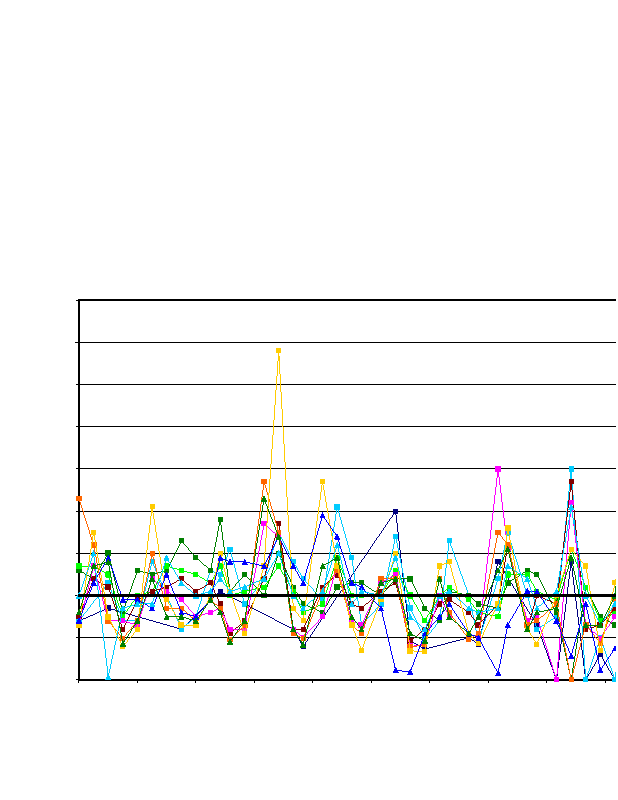The image size is (618, 800).
Task: Click the orange peak marker left of yellow spike
Action: point(264,482)
